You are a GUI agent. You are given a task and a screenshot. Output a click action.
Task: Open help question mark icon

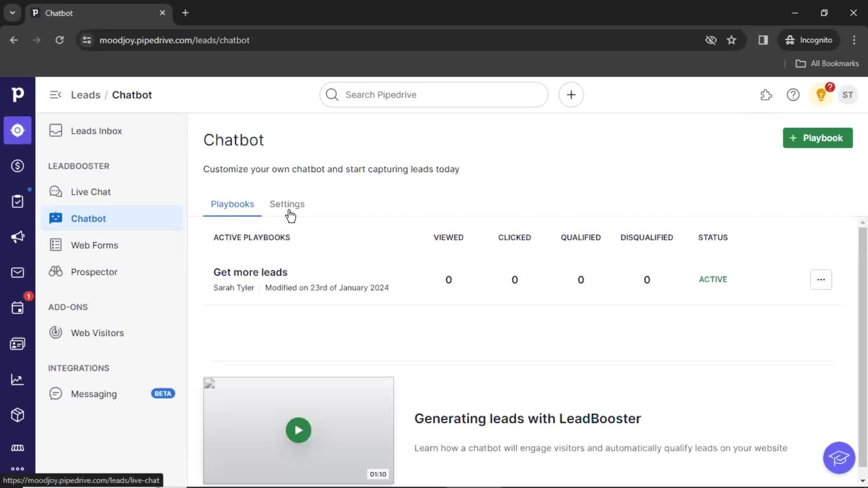[x=793, y=95]
